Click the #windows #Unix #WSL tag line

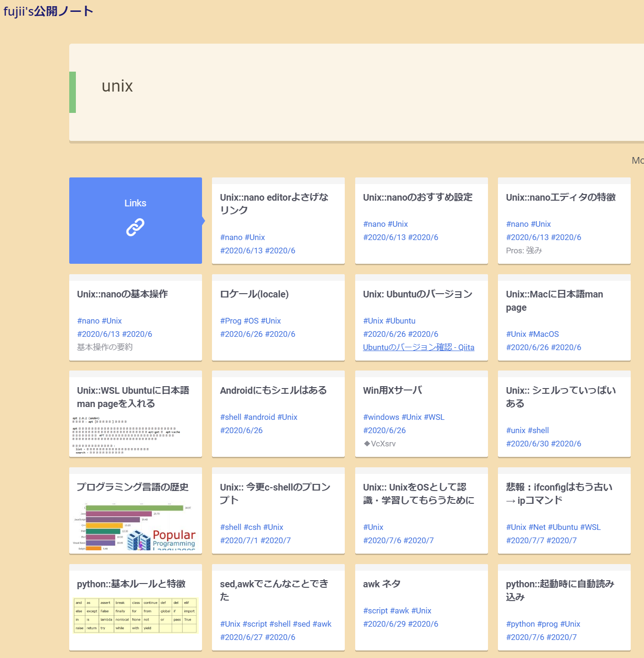(x=404, y=417)
